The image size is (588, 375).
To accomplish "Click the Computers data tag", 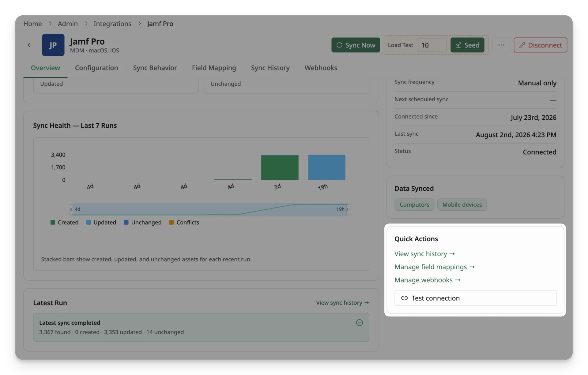I will (414, 204).
